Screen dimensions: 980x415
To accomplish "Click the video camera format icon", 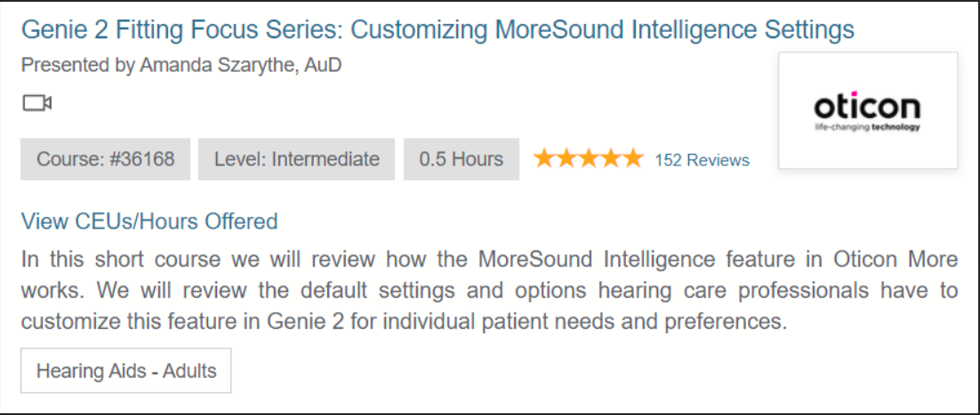I will click(36, 102).
